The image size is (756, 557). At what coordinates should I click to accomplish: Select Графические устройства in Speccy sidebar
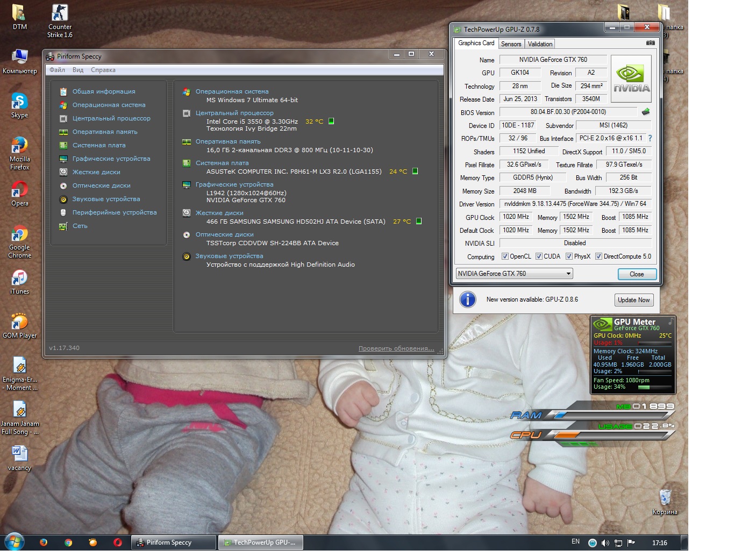click(111, 159)
